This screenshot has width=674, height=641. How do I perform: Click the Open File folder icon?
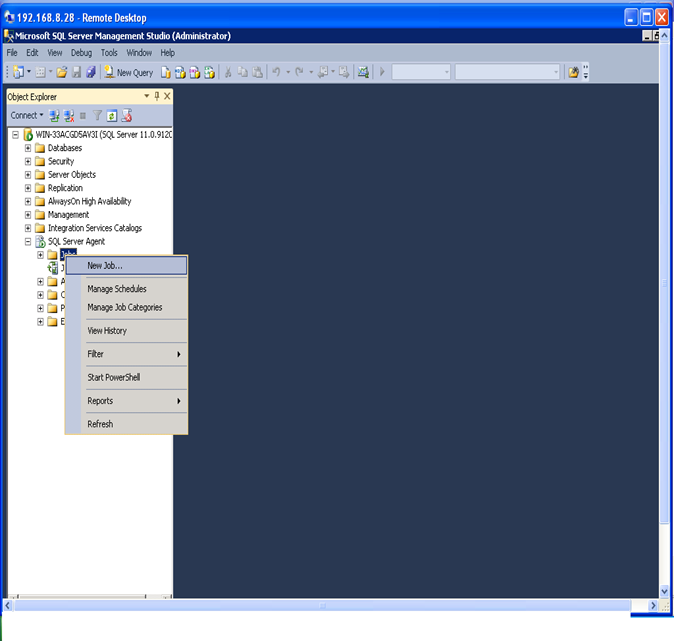click(x=62, y=72)
